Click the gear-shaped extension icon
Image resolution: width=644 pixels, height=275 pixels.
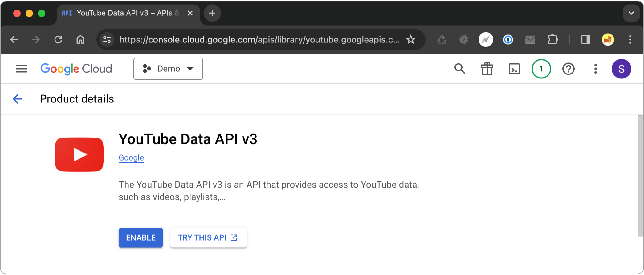click(x=464, y=40)
